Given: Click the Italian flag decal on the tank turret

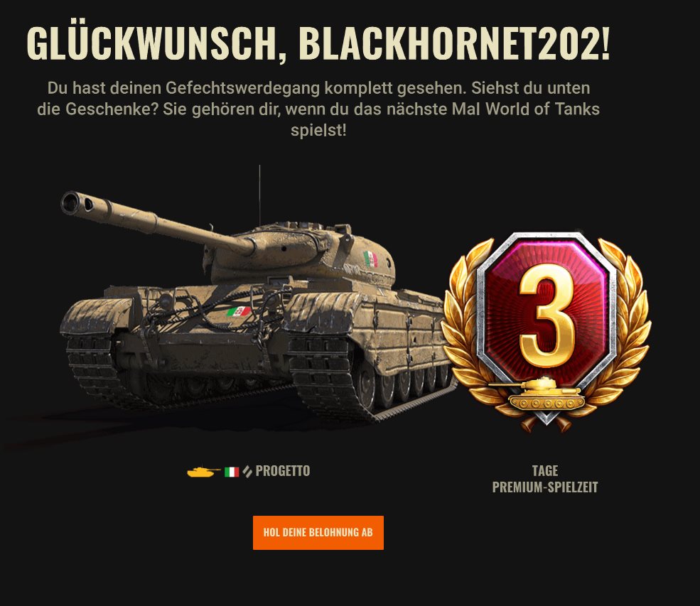Looking at the screenshot, I should click(370, 259).
